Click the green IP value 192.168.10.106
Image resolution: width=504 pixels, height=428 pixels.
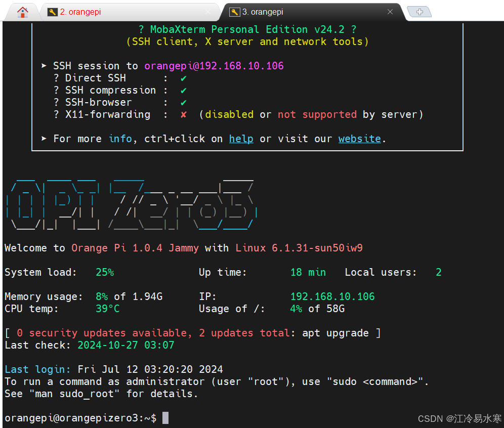tap(332, 296)
